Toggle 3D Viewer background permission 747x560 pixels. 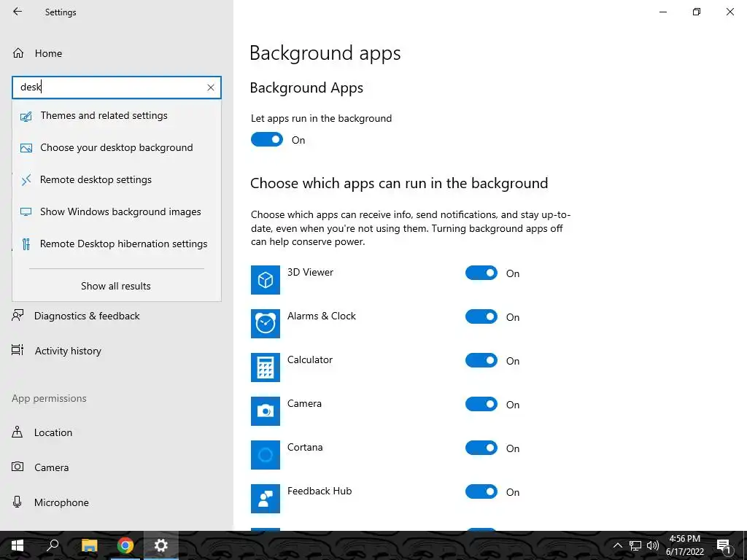click(481, 273)
